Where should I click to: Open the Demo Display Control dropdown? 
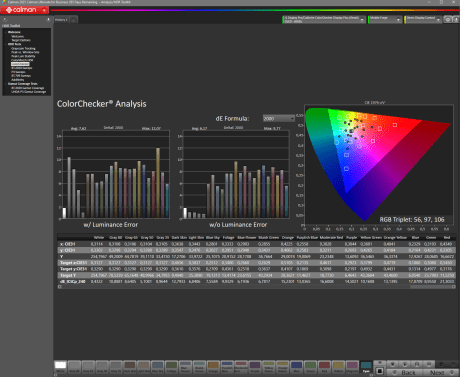click(x=423, y=20)
